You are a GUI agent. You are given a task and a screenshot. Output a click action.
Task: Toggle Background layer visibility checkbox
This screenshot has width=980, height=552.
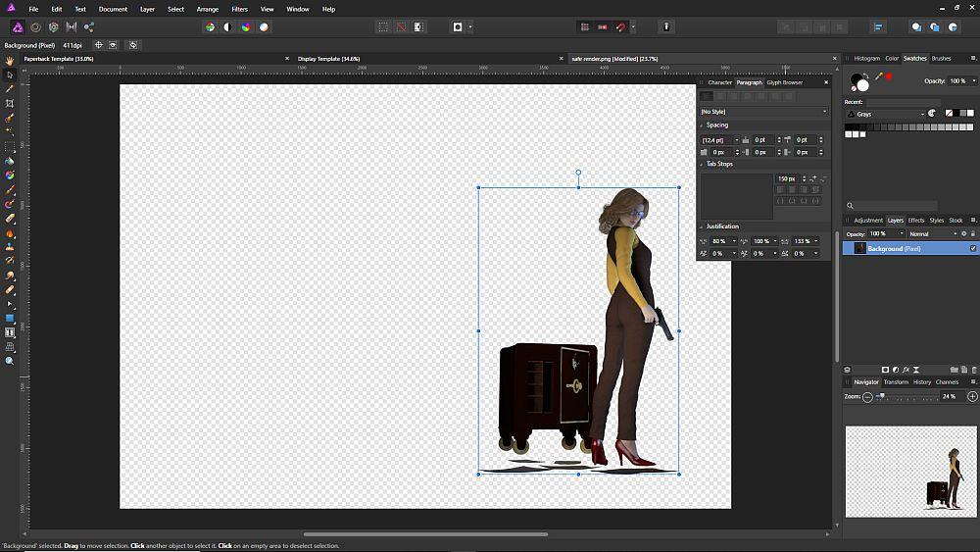click(x=972, y=249)
